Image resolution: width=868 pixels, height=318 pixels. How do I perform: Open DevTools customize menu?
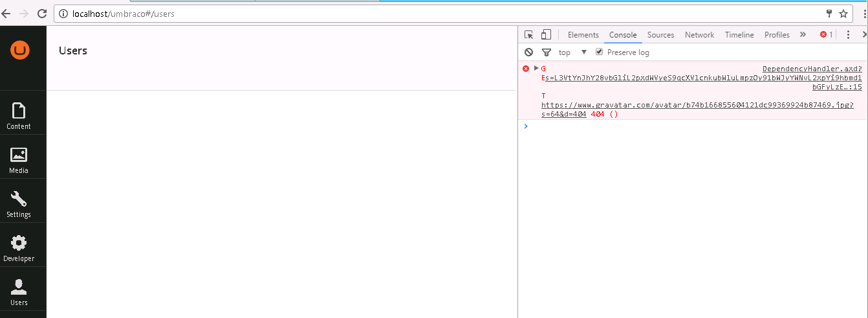click(x=848, y=35)
